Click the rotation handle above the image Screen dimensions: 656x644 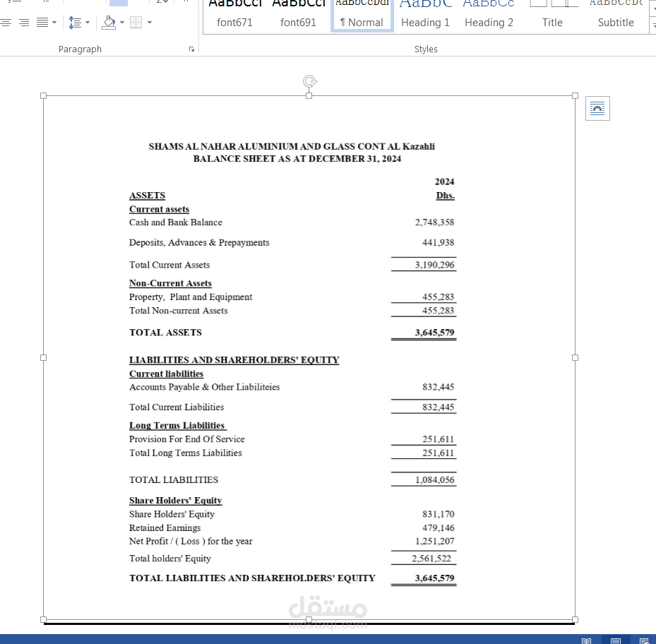(x=309, y=81)
